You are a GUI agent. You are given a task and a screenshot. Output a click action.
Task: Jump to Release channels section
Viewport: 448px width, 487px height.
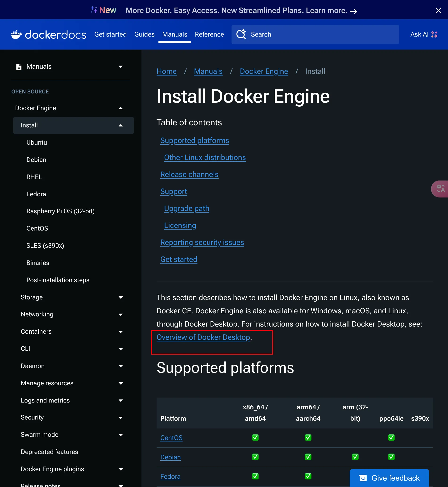[189, 174]
